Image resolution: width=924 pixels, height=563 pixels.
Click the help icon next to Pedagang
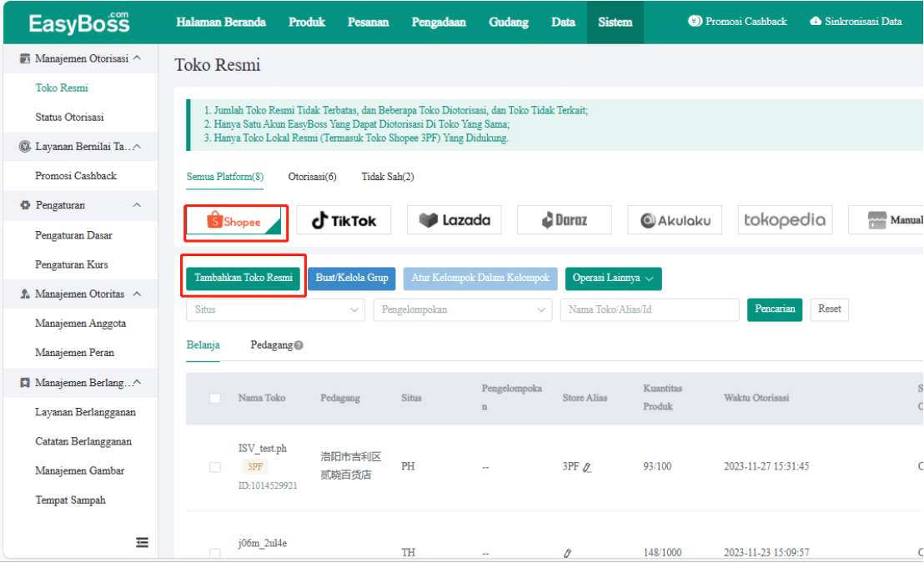[299, 345]
